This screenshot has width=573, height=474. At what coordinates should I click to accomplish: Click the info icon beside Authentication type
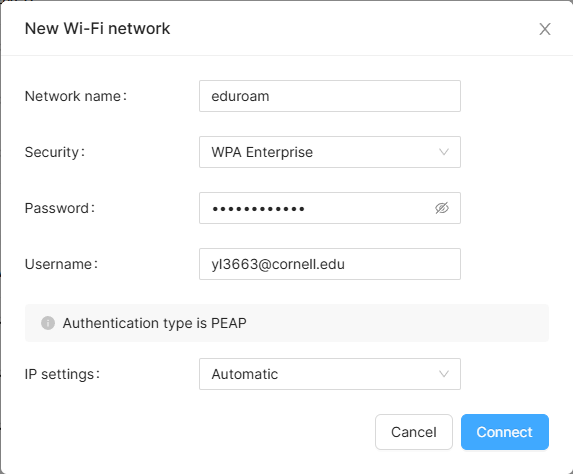point(48,323)
